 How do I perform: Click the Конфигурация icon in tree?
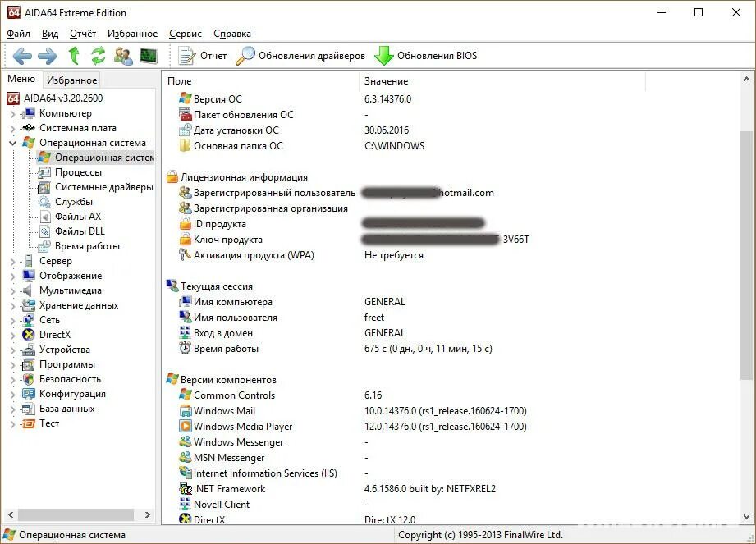click(x=29, y=394)
